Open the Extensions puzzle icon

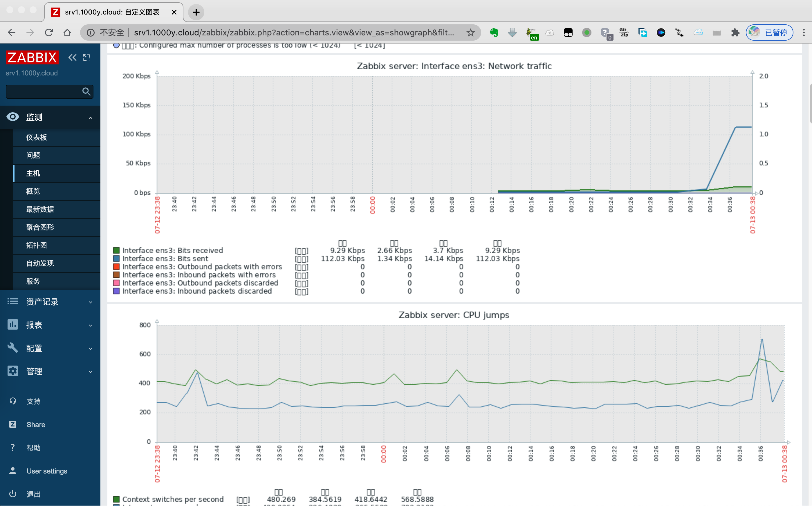coord(735,32)
